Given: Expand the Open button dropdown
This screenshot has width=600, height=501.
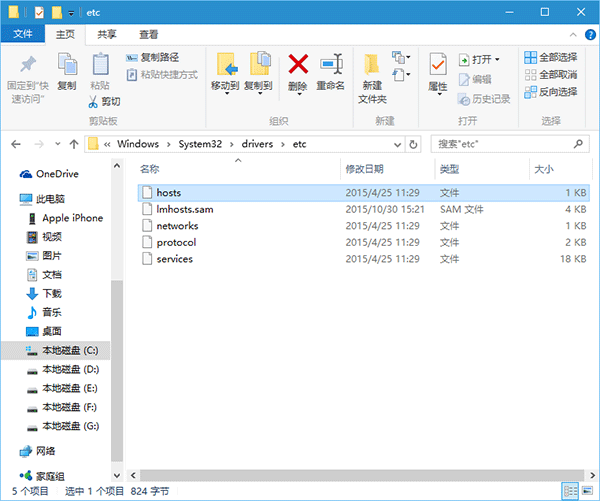Looking at the screenshot, I should point(497,59).
